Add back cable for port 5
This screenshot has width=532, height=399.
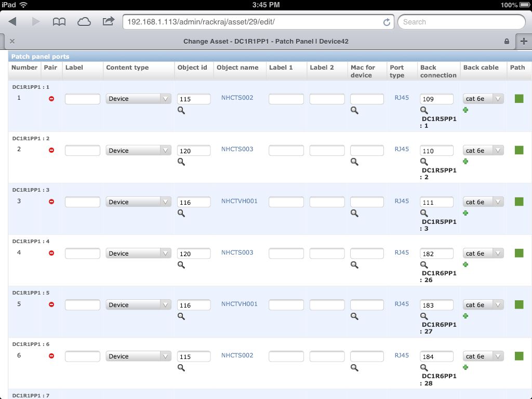[465, 316]
